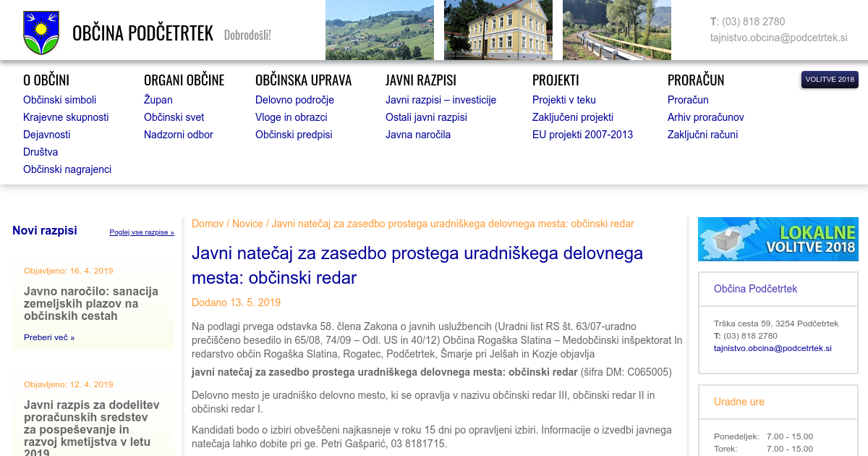Open the green hillside header photo
868x456 pixels.
click(x=380, y=30)
